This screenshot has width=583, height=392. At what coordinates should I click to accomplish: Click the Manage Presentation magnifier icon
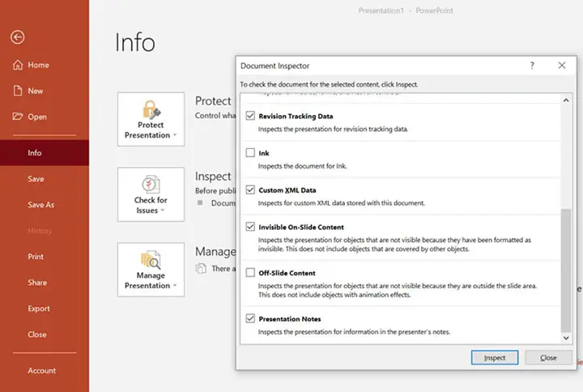pyautogui.click(x=151, y=260)
